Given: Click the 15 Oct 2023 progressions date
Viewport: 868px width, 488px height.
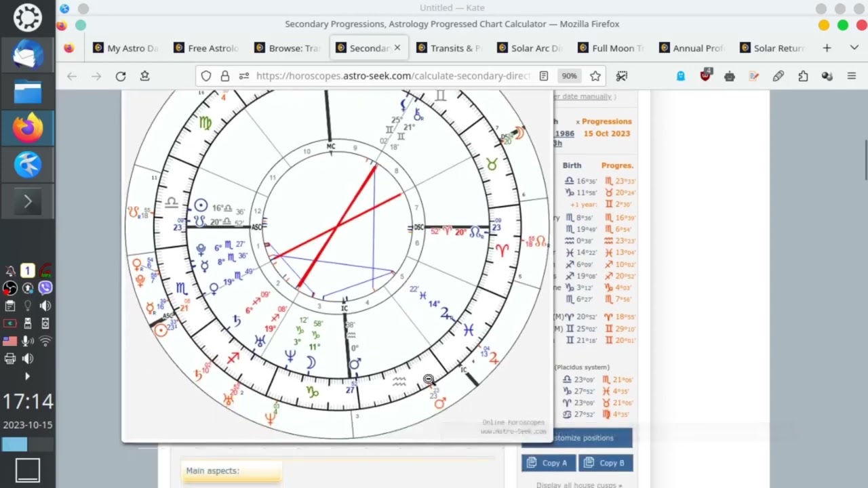Looking at the screenshot, I should pyautogui.click(x=607, y=134).
